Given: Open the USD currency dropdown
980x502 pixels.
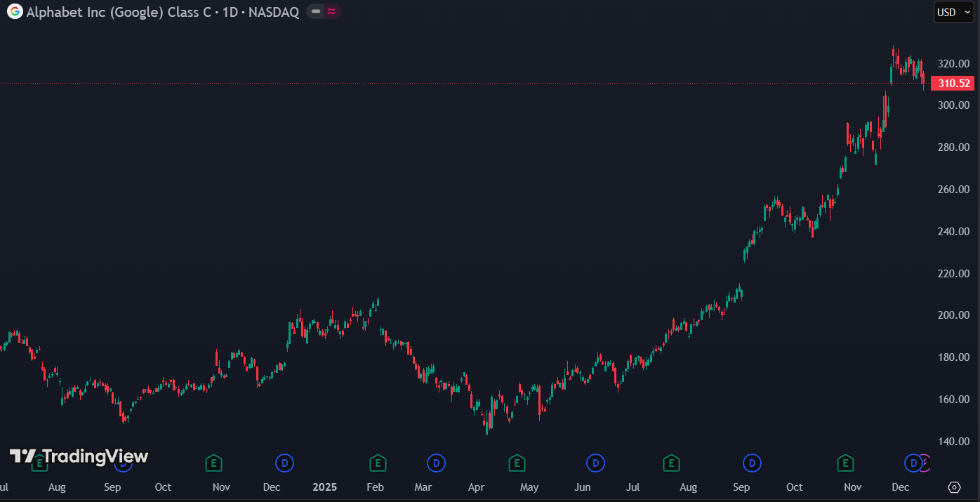Looking at the screenshot, I should [x=953, y=12].
